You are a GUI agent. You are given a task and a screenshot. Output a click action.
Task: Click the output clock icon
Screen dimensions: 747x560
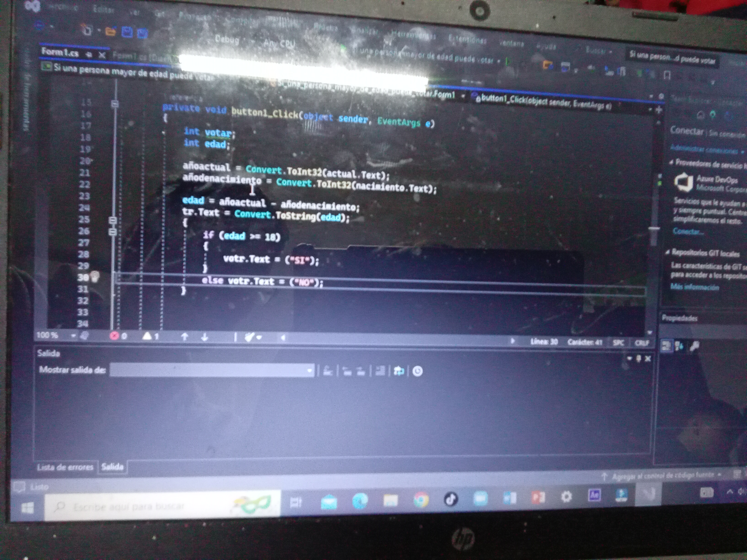click(x=417, y=371)
